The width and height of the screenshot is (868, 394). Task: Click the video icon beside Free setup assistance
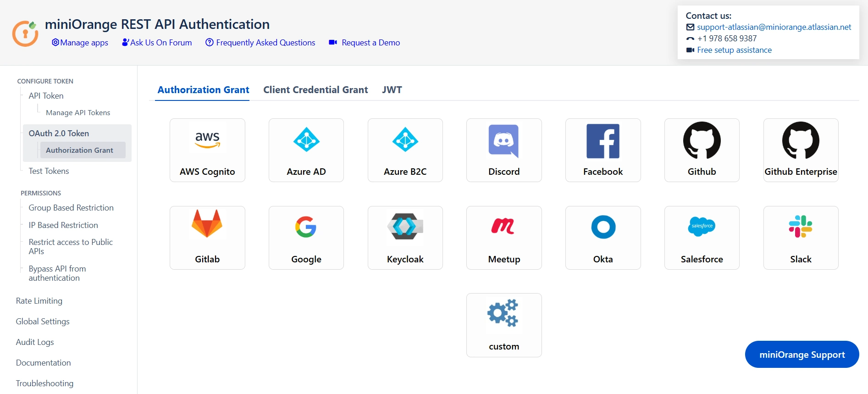[x=690, y=50]
